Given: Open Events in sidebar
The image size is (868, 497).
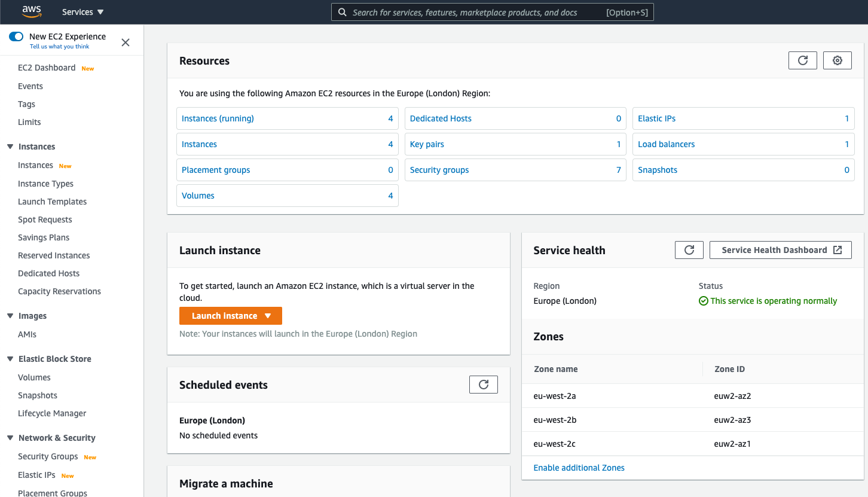Looking at the screenshot, I should pos(30,86).
